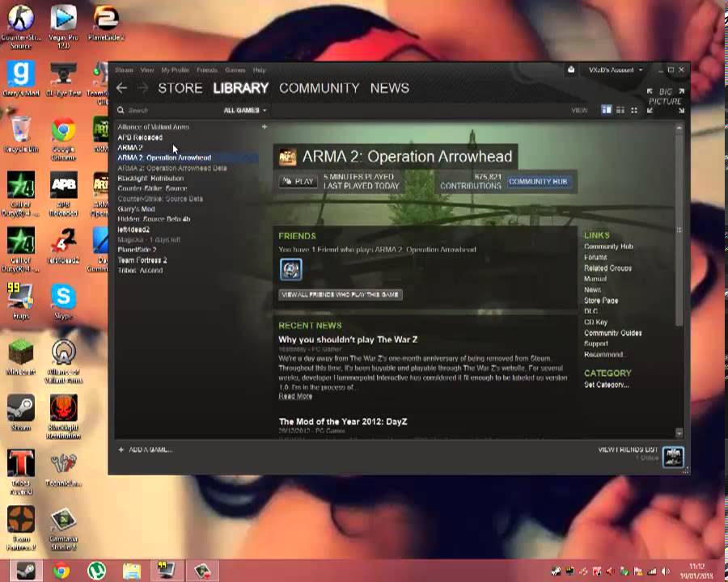Open the Friends menu
Viewport: 728px width, 582px height.
207,70
